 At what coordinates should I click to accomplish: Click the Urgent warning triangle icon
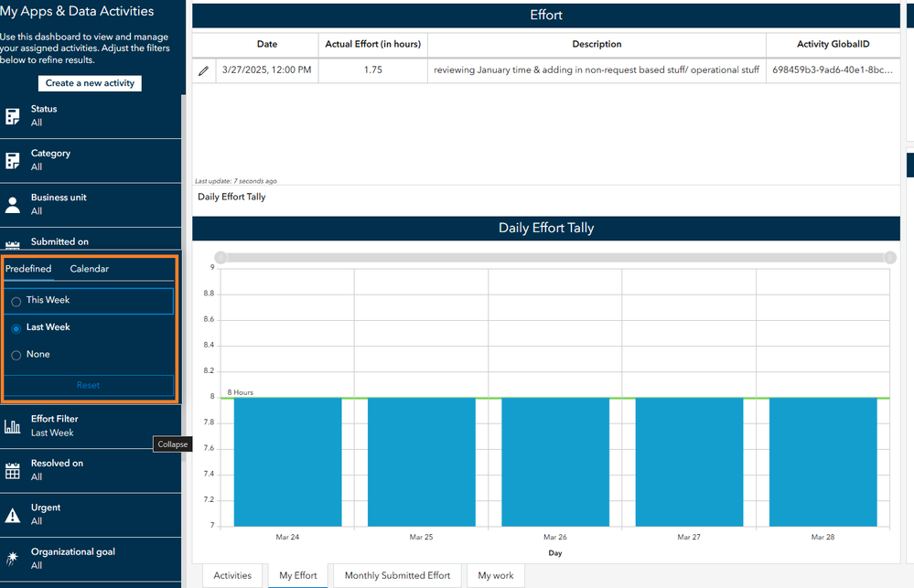(x=12, y=515)
